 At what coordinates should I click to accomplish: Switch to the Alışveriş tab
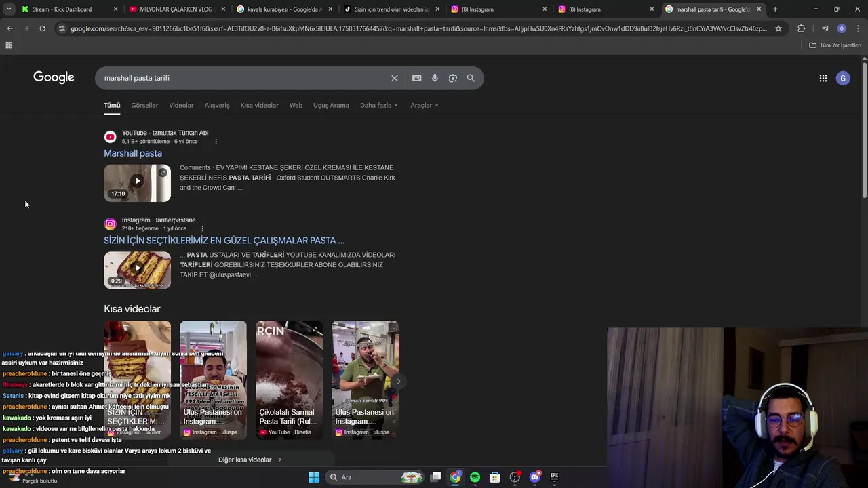(x=217, y=106)
